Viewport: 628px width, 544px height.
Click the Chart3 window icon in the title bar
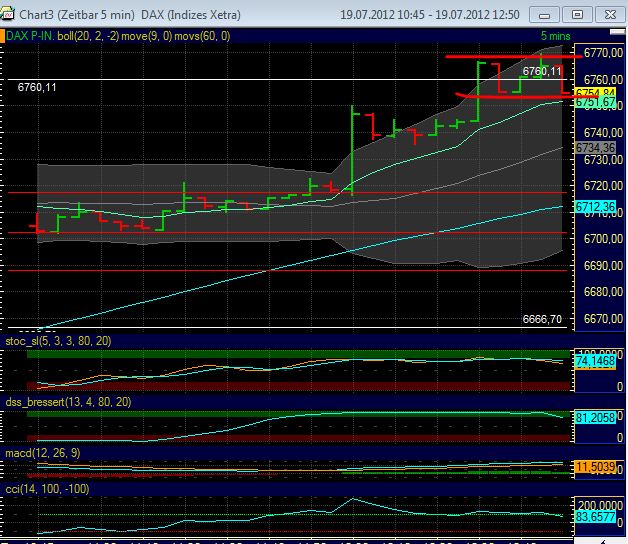[7, 14]
